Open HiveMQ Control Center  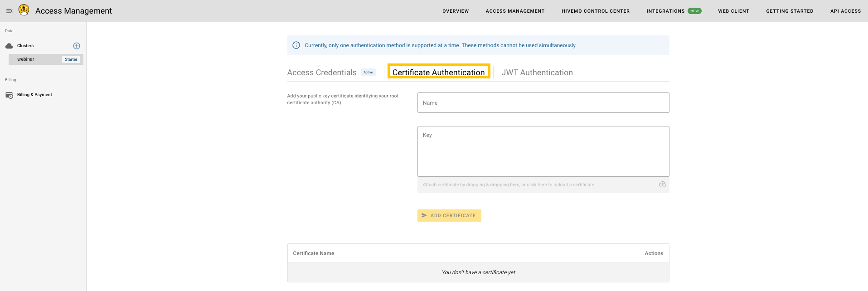pos(596,11)
